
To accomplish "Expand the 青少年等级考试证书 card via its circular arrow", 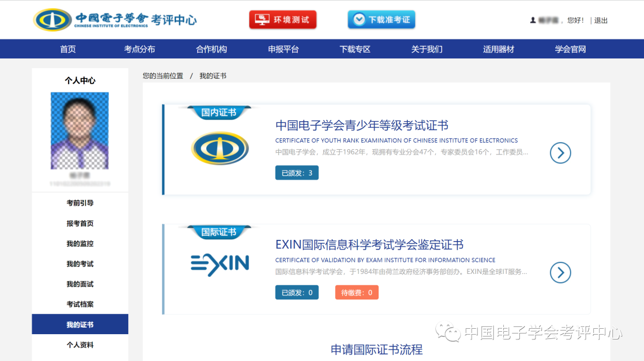I will pyautogui.click(x=560, y=153).
